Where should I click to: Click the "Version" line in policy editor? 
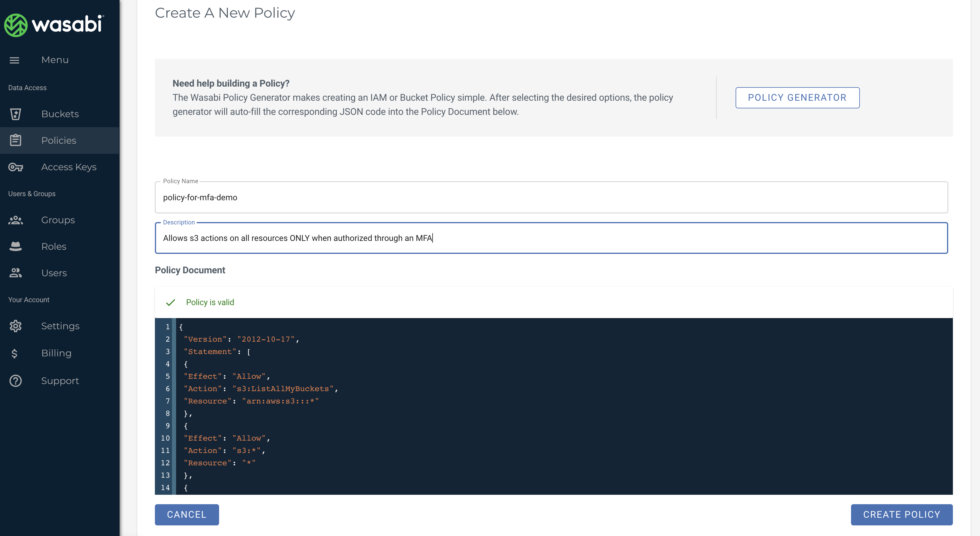241,339
